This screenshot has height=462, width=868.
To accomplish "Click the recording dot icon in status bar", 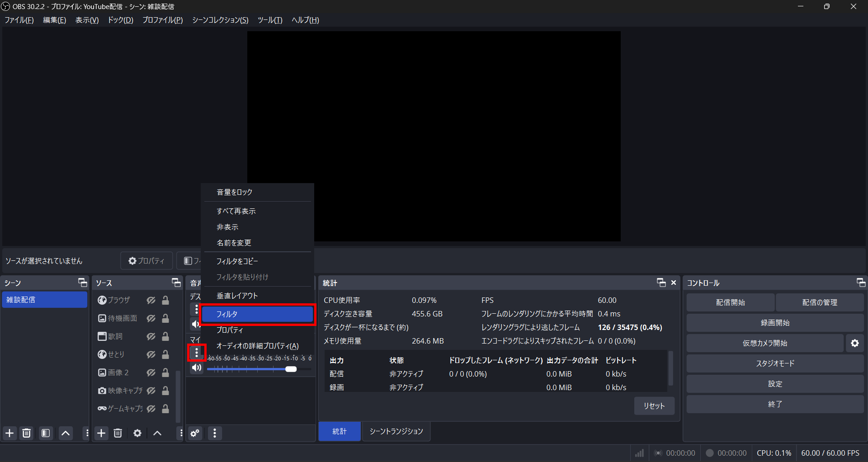I will point(710,453).
